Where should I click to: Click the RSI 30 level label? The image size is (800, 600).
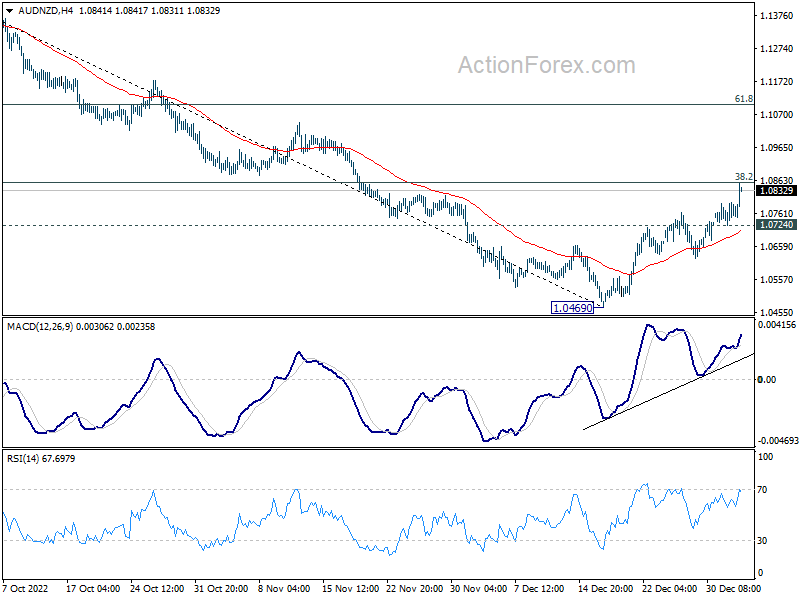[762, 540]
